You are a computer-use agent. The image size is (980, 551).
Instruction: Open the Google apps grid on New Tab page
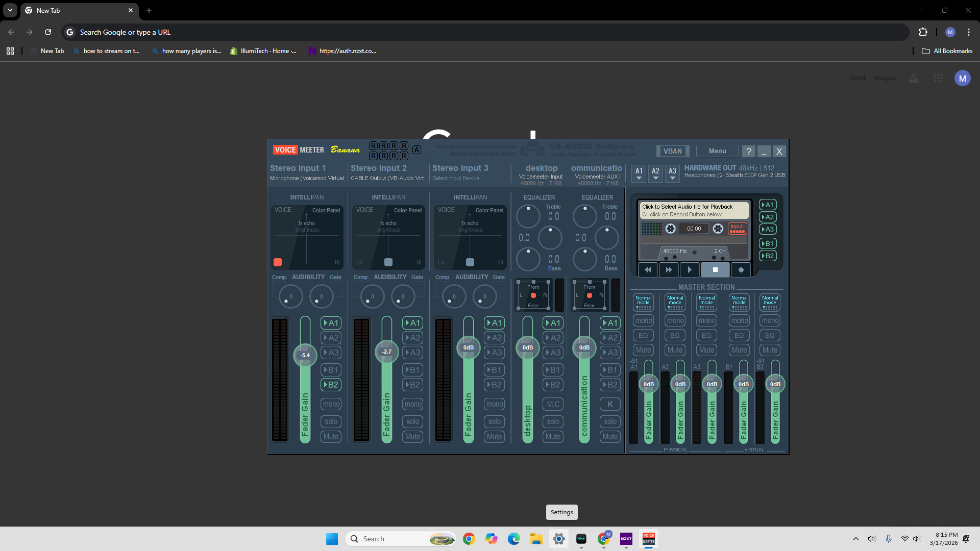point(938,78)
